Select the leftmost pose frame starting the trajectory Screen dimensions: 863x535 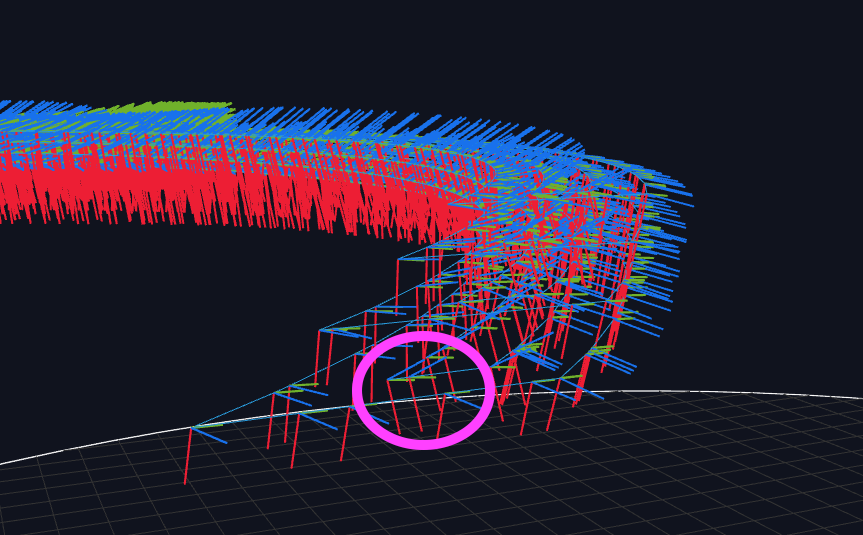tap(205, 455)
